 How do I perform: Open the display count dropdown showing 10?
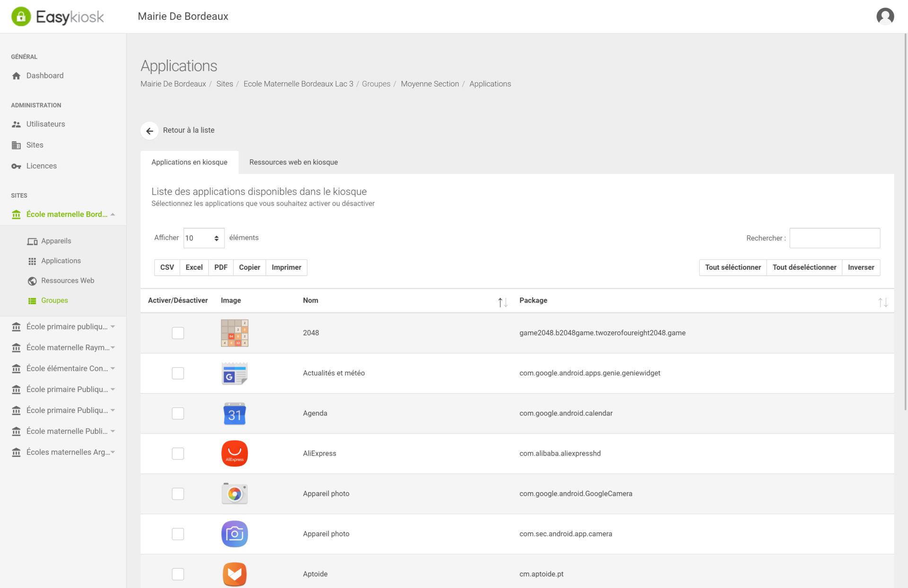(202, 237)
